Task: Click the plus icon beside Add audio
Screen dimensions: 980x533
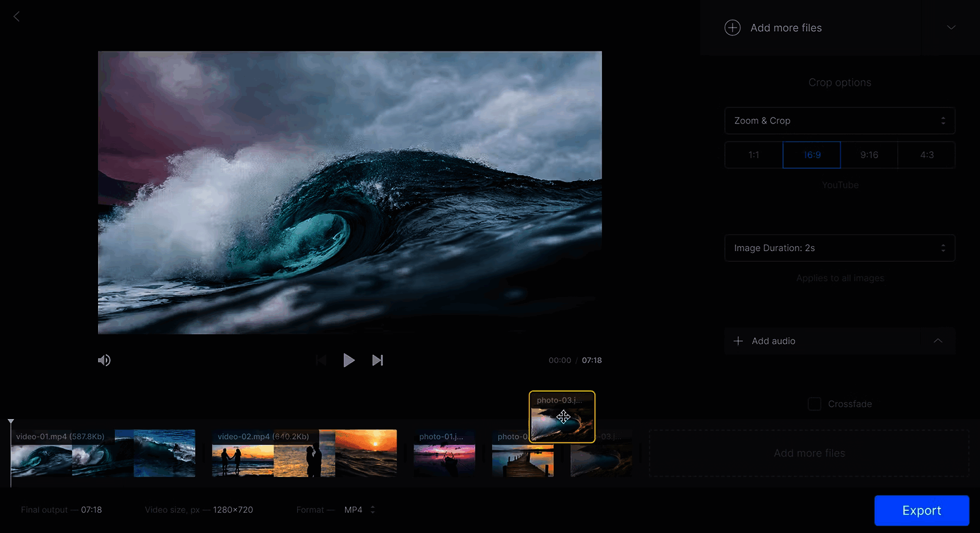Action: tap(738, 341)
